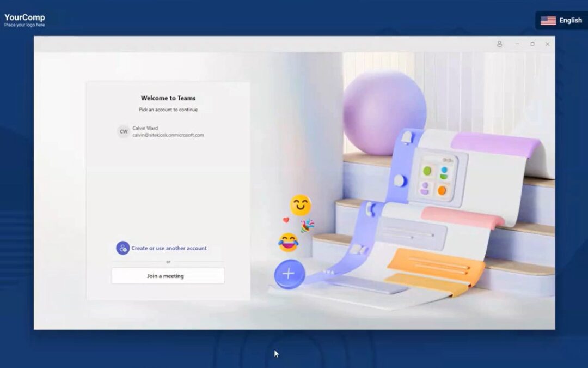Close the Teams window
588x368 pixels.
pyautogui.click(x=548, y=44)
